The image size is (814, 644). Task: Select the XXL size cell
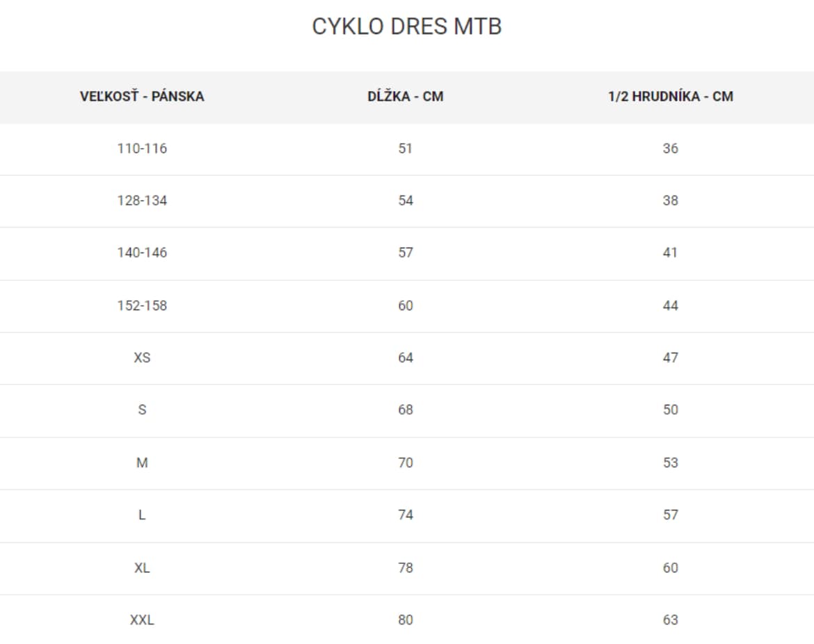click(x=142, y=620)
